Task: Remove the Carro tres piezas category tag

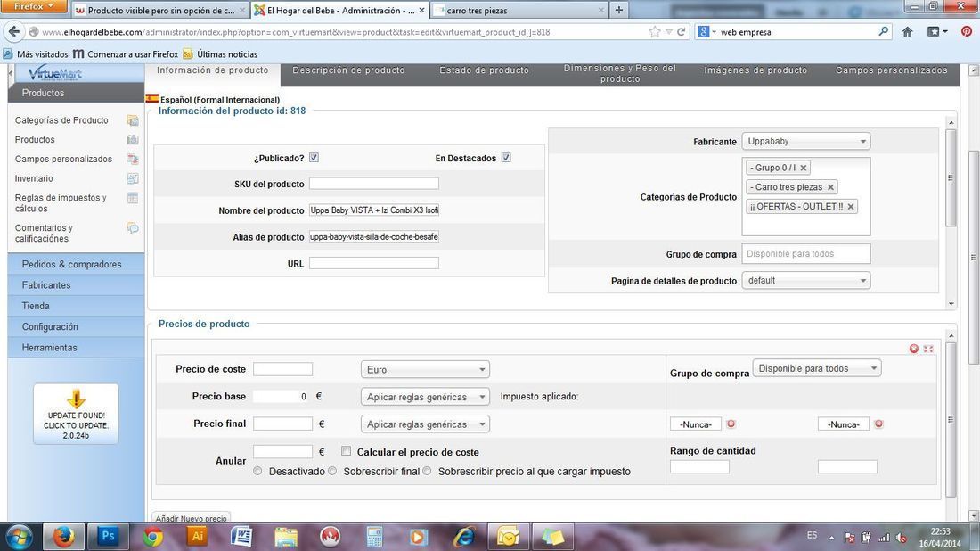Action: pyautogui.click(x=830, y=187)
